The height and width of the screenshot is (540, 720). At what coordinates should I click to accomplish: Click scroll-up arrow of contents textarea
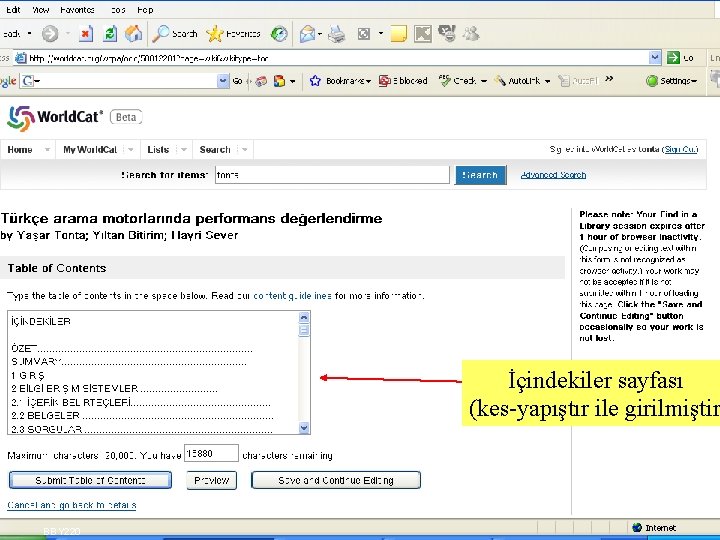click(304, 317)
